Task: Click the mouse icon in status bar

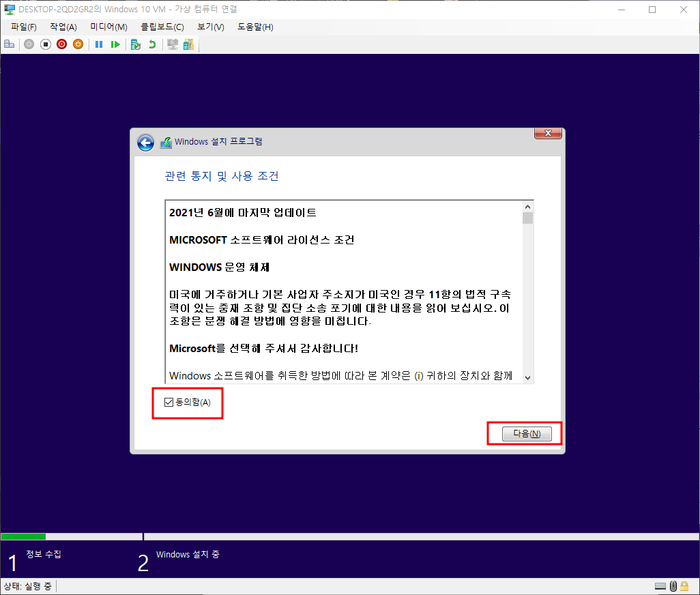Action: tap(673, 585)
